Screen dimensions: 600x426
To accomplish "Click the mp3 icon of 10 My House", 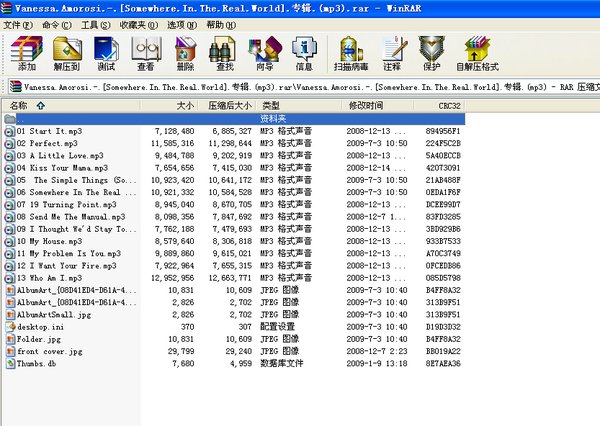I will click(10, 242).
